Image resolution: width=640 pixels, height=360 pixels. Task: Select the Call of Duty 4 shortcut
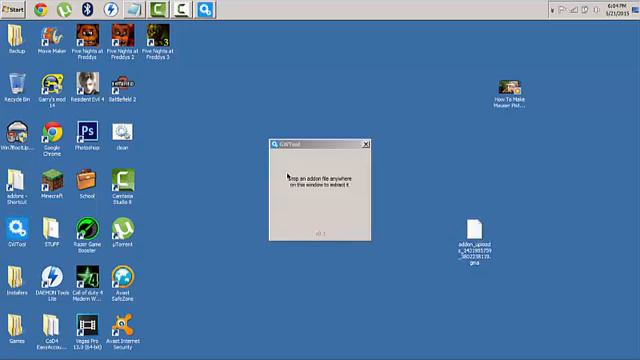87,283
